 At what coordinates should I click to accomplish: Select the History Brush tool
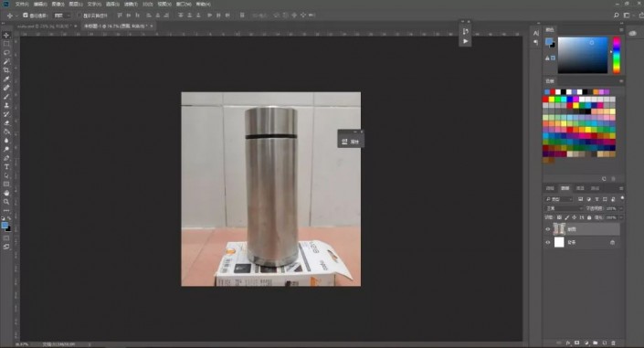(6, 114)
